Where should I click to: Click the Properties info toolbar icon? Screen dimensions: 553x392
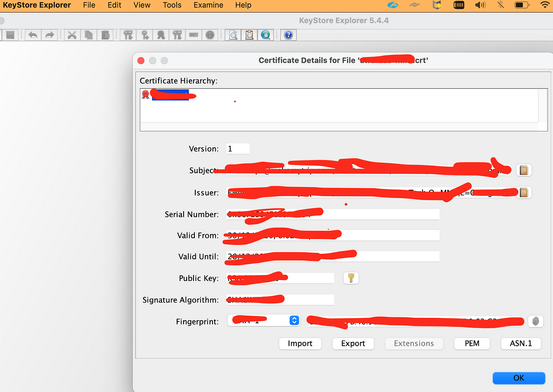(210, 35)
